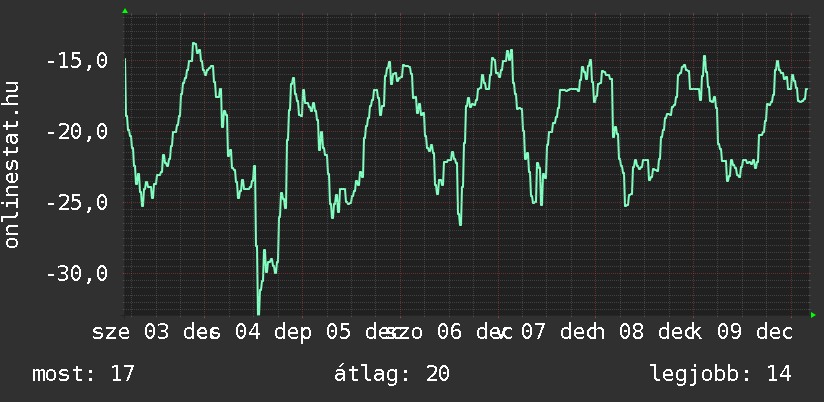The height and width of the screenshot is (402, 824).
Task: Click the -20,0 Y axis label
Action: pos(76,132)
